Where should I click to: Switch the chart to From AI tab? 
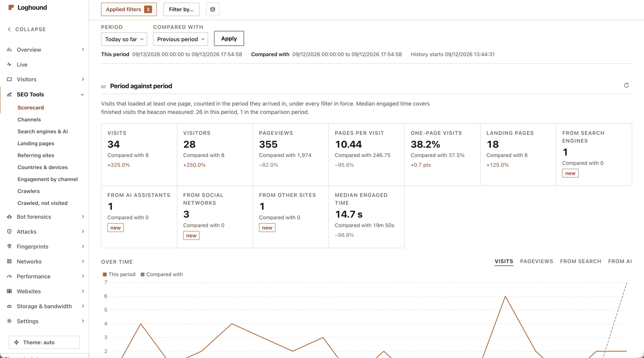pyautogui.click(x=620, y=261)
